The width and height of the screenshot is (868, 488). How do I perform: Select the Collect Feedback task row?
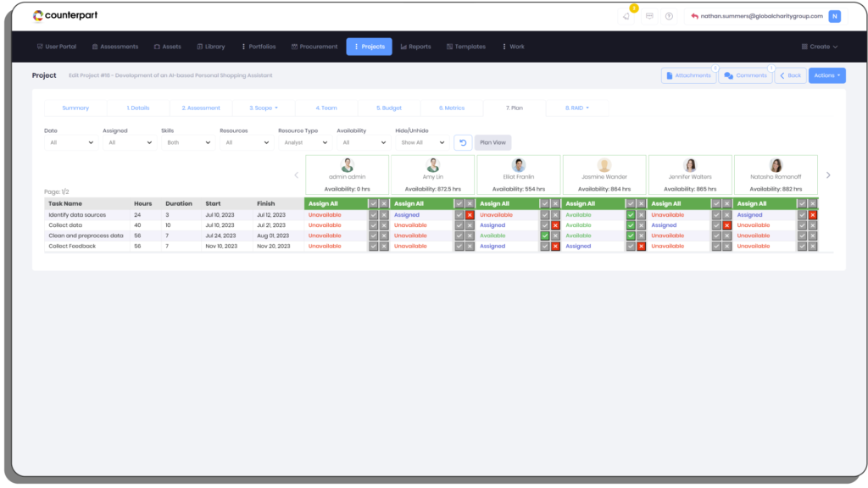point(72,246)
